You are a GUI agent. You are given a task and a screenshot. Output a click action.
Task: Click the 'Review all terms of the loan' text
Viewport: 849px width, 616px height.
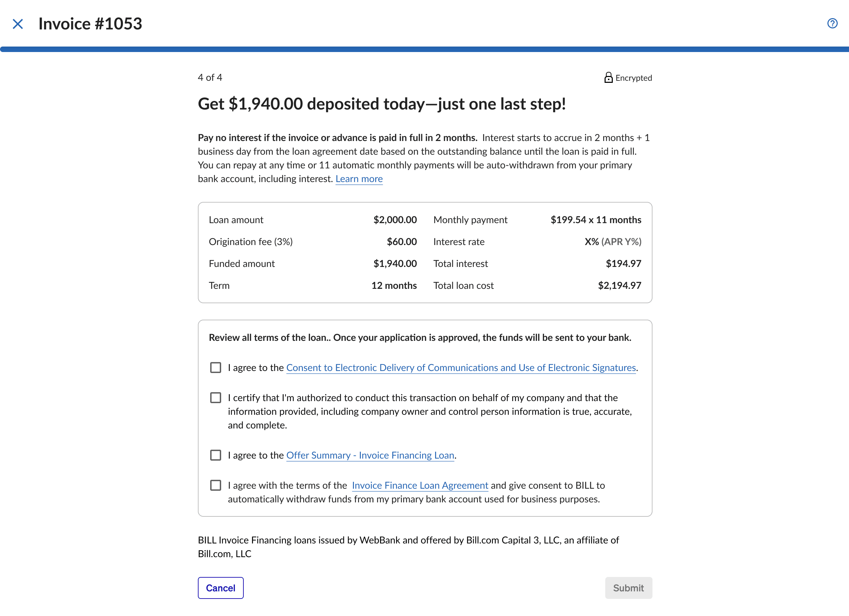(x=420, y=337)
